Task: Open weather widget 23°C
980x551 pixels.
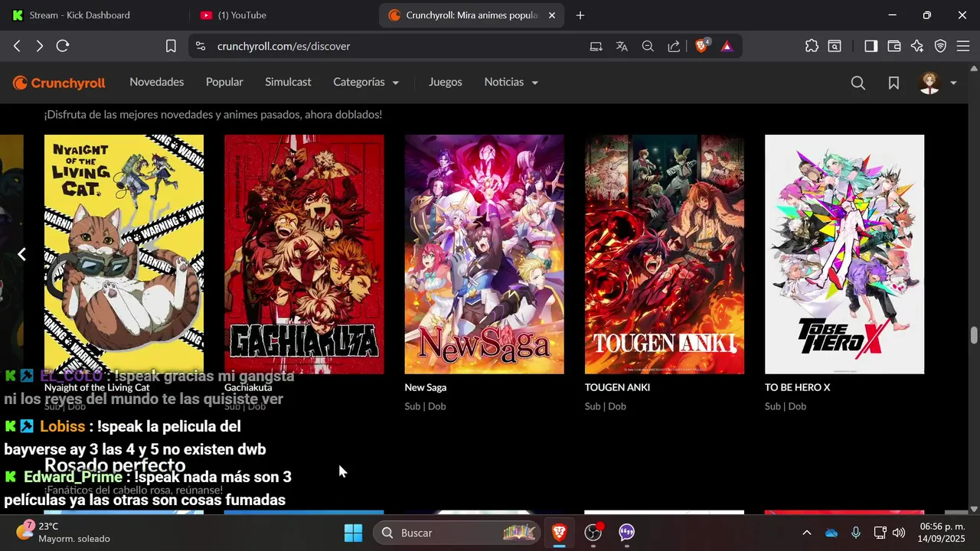Action: 63,533
